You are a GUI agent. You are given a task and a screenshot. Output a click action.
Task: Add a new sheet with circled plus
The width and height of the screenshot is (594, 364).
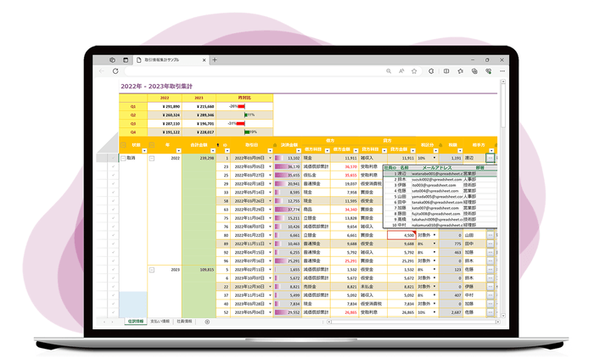click(x=207, y=322)
